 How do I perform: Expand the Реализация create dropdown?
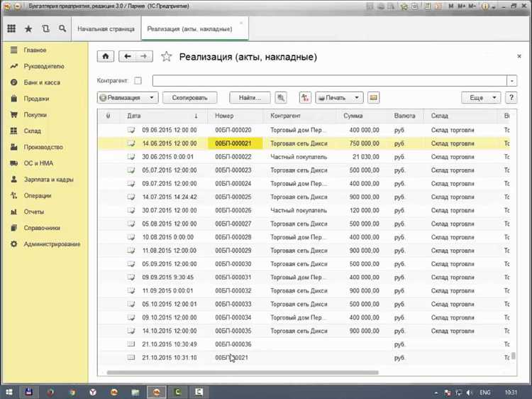click(128, 98)
